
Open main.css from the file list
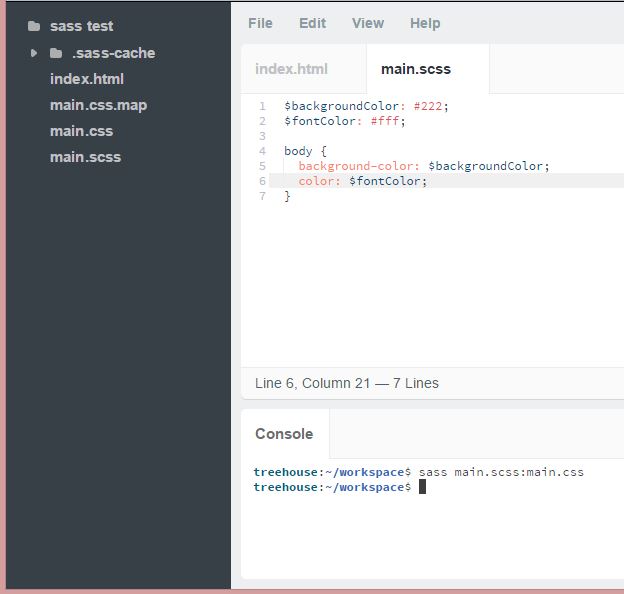(81, 131)
